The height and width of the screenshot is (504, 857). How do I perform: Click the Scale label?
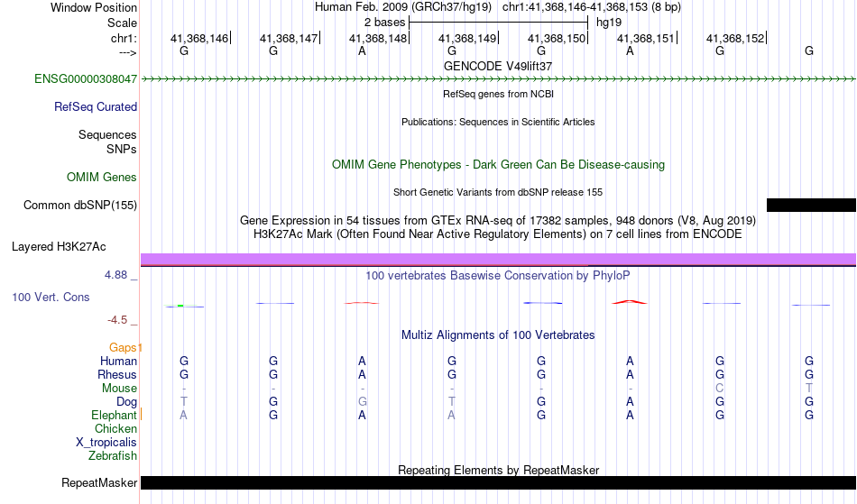(x=122, y=23)
